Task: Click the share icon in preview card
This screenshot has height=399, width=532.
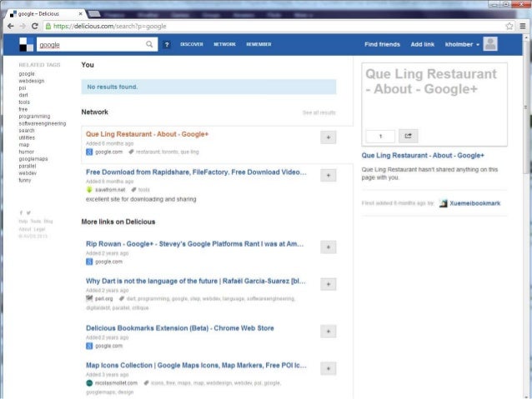Action: tap(408, 136)
